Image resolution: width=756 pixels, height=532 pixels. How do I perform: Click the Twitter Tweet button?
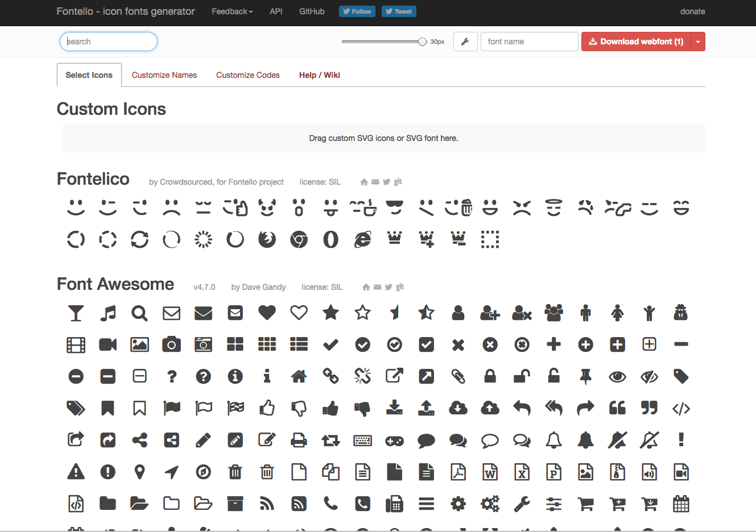399,11
